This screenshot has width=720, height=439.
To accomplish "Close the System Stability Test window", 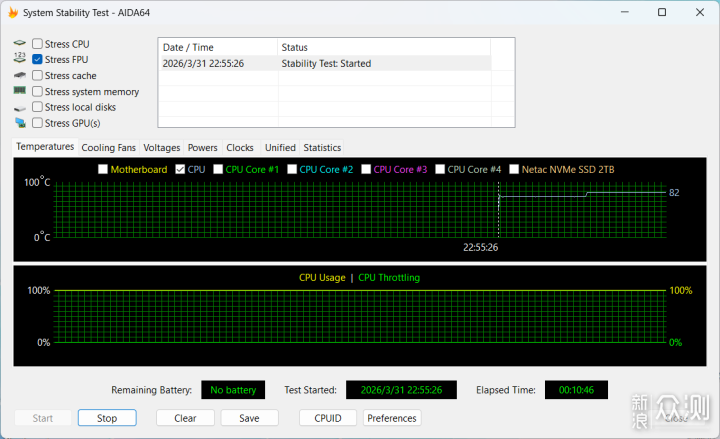I will point(700,12).
